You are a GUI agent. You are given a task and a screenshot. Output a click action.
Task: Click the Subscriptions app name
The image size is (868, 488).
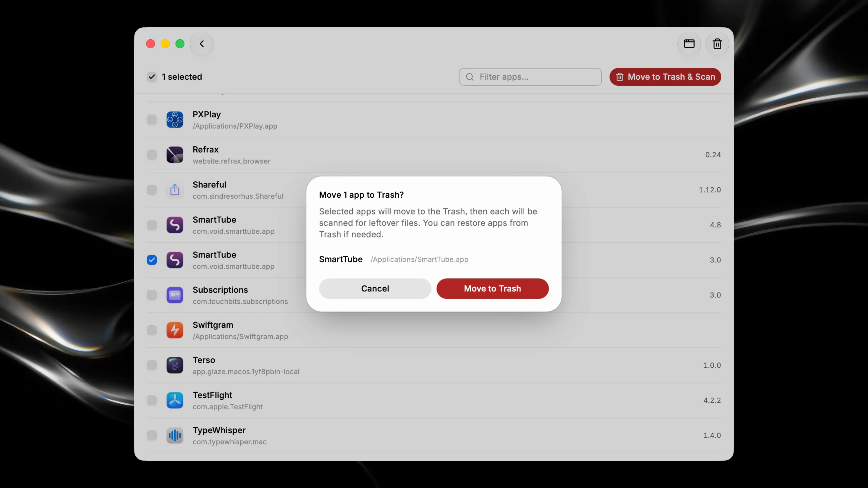(220, 290)
